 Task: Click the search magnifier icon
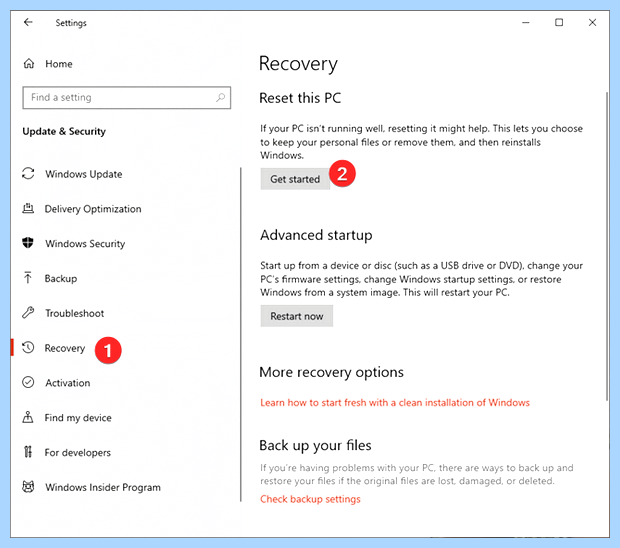click(220, 97)
